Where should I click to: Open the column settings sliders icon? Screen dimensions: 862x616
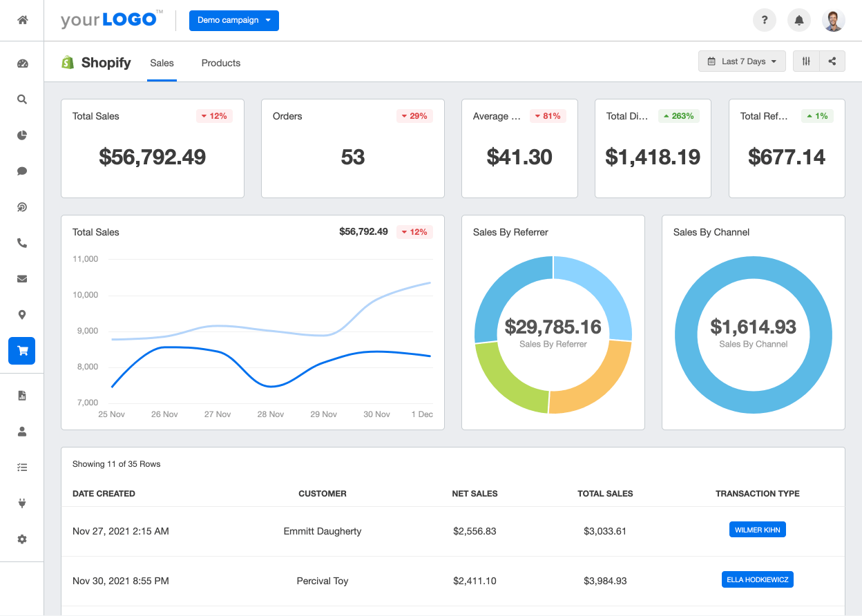[806, 61]
